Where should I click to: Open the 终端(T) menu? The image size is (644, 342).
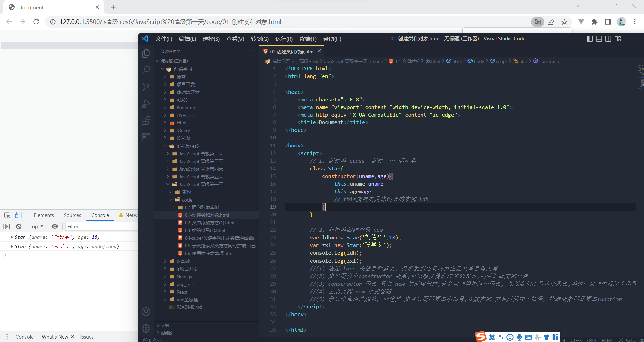tap(308, 39)
